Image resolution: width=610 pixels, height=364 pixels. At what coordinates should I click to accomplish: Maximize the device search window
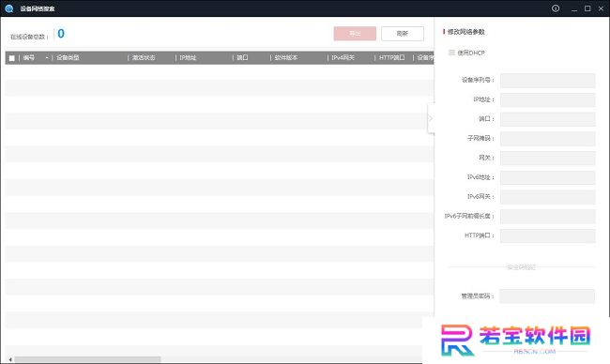tap(587, 8)
